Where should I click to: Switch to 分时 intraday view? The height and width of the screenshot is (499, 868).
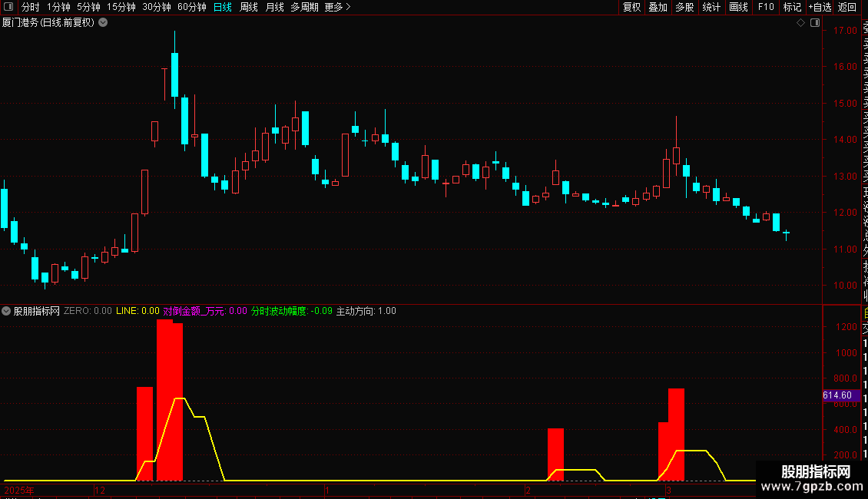(31, 7)
